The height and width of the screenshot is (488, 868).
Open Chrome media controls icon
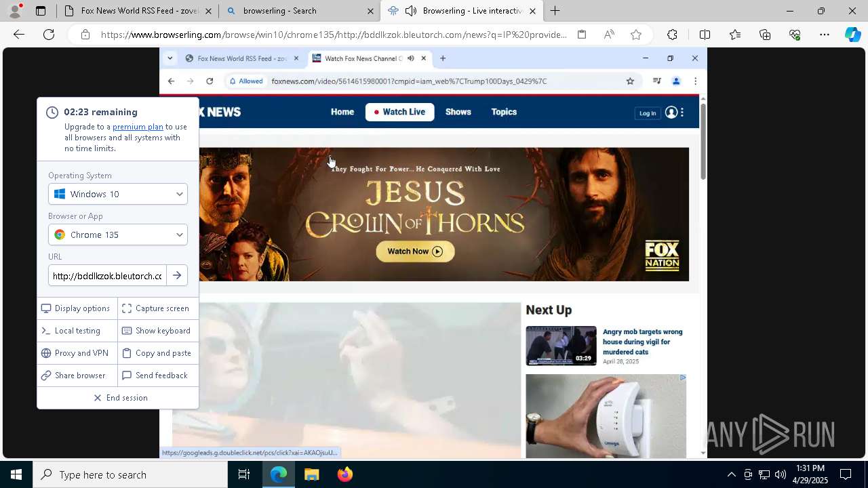point(656,81)
